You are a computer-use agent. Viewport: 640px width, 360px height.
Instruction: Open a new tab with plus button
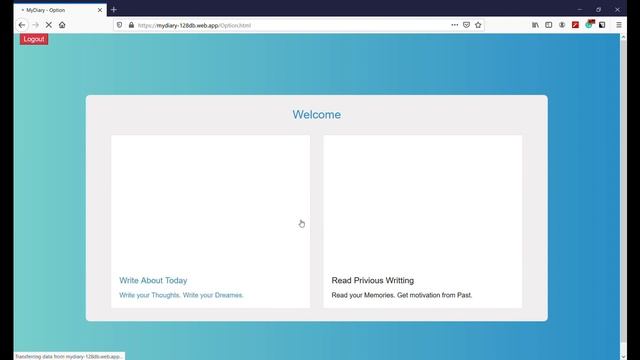[x=113, y=9]
